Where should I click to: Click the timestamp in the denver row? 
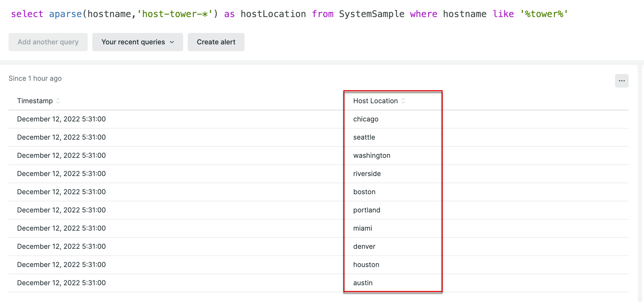(x=61, y=247)
